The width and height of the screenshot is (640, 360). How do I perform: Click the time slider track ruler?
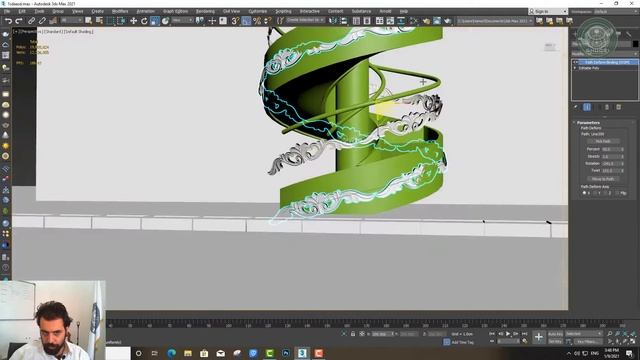click(365, 325)
